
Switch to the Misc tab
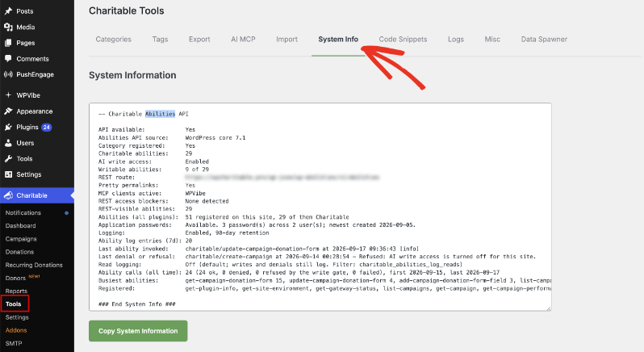(492, 40)
